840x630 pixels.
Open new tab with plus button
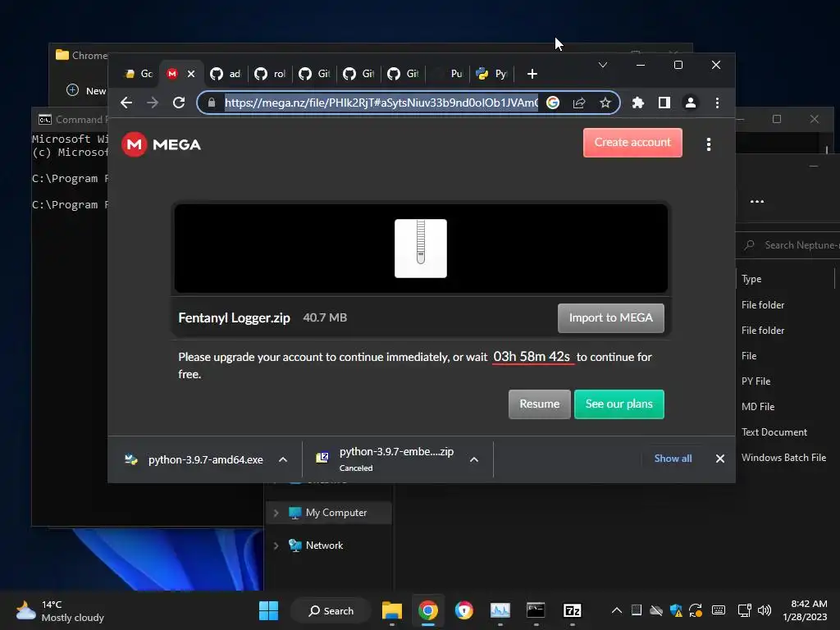coord(532,74)
